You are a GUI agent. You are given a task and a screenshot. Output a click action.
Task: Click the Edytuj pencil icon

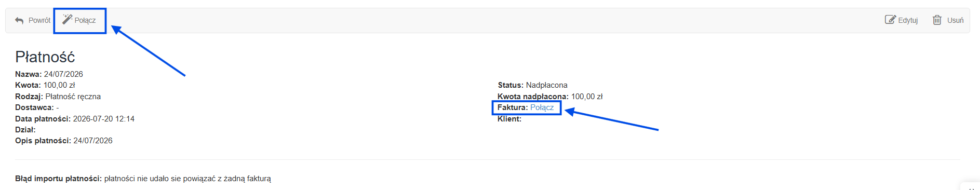click(x=890, y=20)
